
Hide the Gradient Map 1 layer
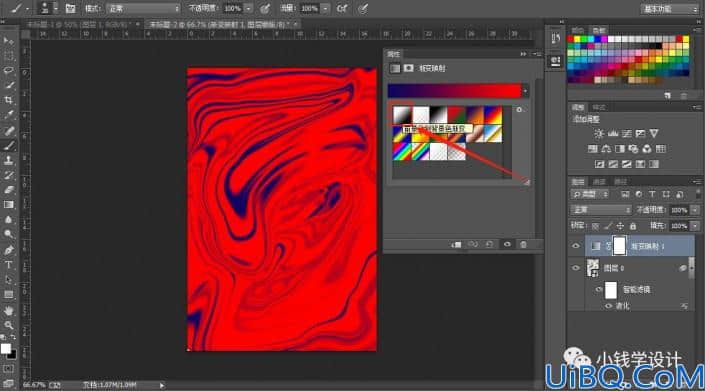576,246
